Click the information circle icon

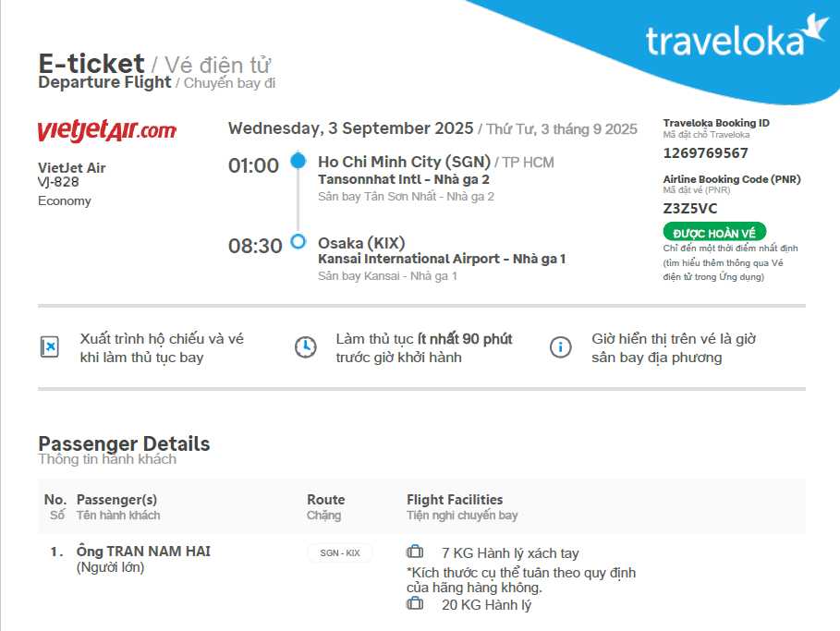[x=560, y=347]
